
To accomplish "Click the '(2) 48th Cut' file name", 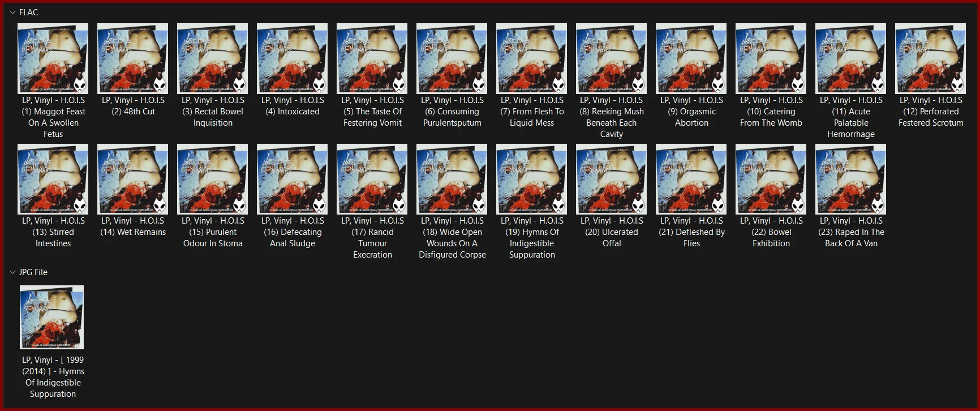I will point(133,106).
